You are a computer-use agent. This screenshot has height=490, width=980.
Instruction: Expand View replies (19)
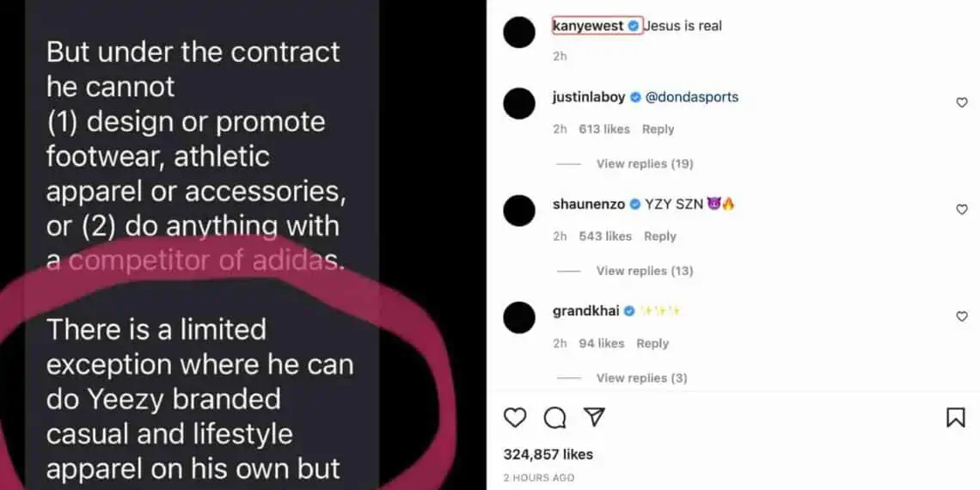tap(645, 163)
